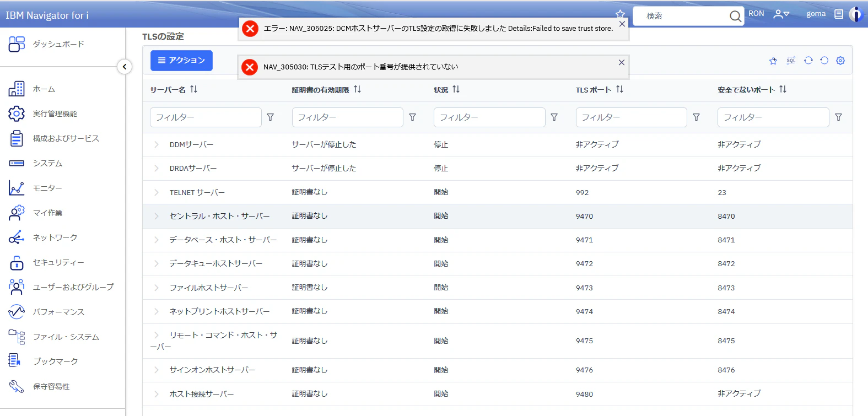Open 構成およびサービス clipboard icon

click(17, 138)
